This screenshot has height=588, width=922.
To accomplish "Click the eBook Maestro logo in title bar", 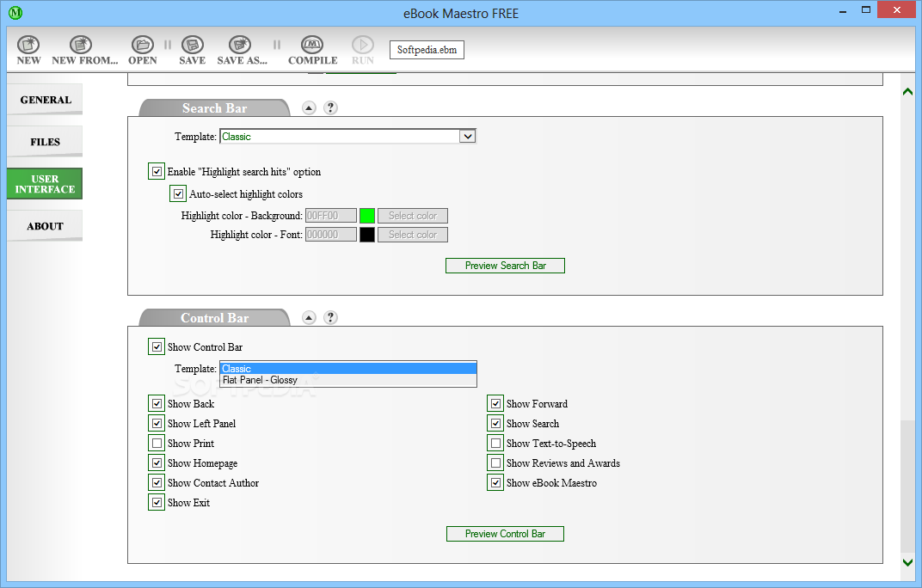I will tap(15, 12).
